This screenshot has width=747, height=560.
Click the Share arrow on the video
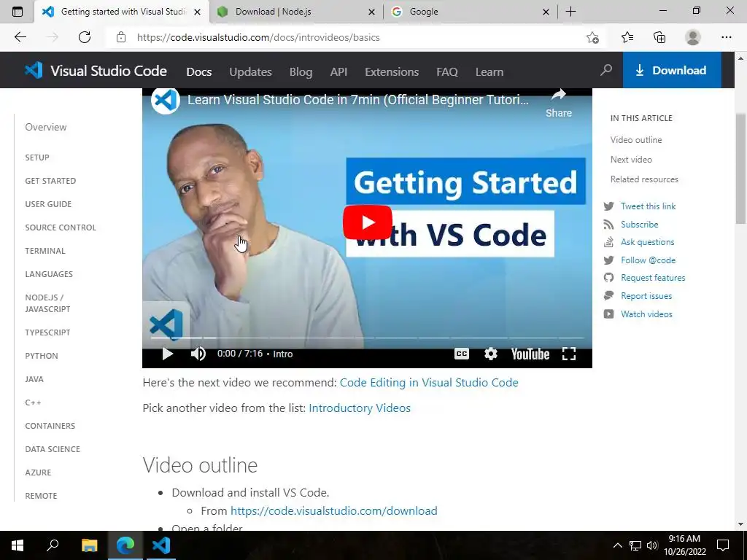(x=558, y=103)
